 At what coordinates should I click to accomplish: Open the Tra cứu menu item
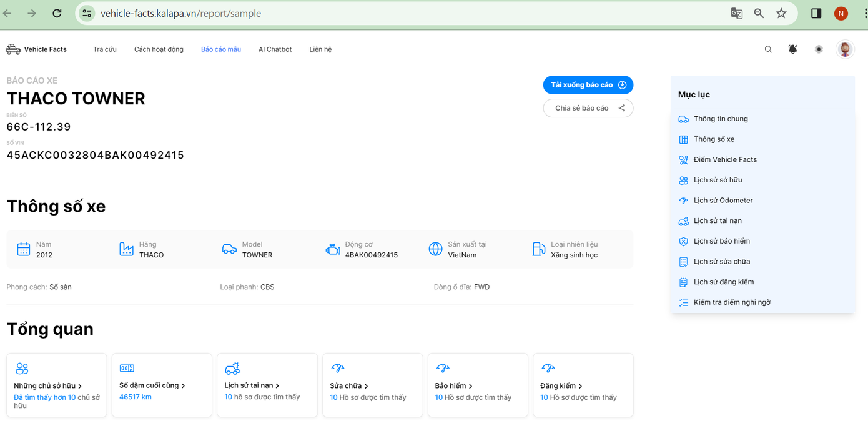click(105, 49)
